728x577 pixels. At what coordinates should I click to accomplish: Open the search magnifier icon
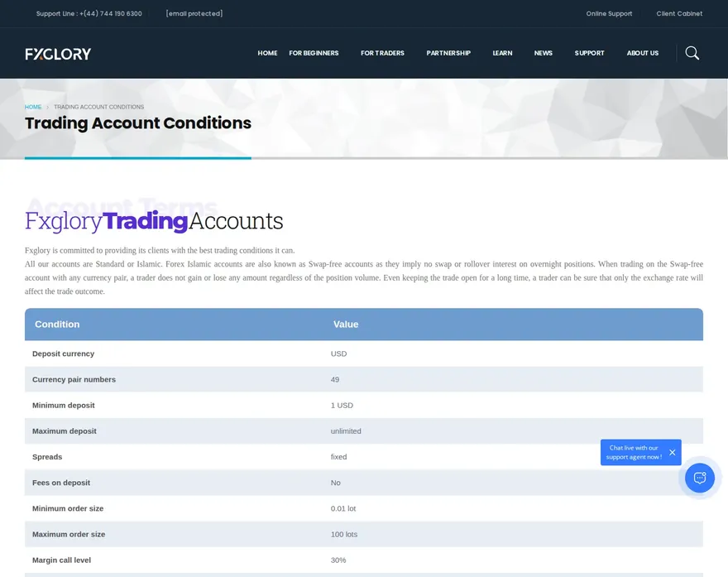(692, 53)
